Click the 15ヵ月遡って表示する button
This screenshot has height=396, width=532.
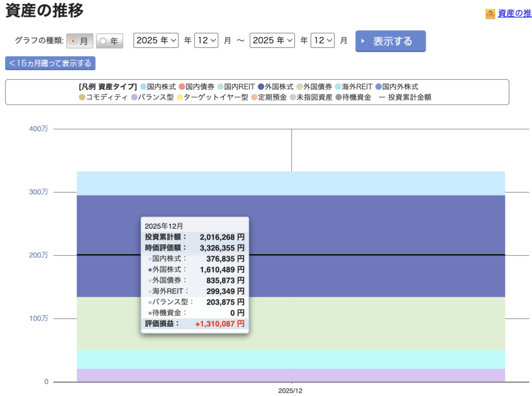(50, 63)
